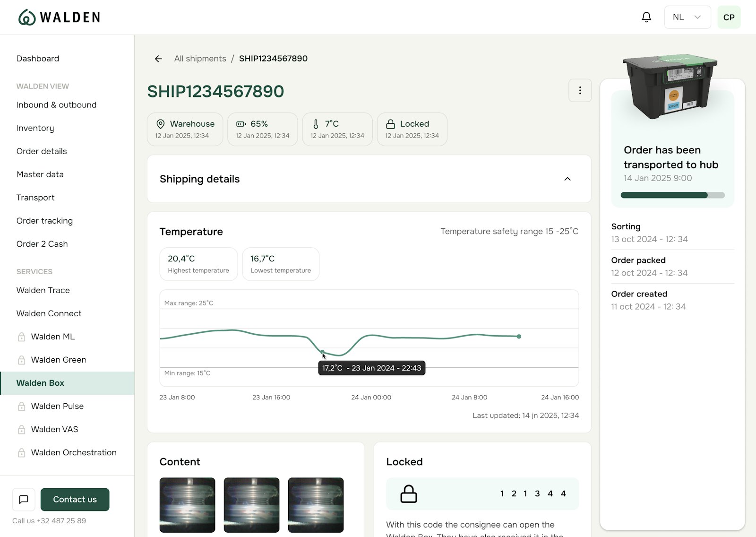This screenshot has width=756, height=537.
Task: Open Order details page
Action: (x=42, y=151)
